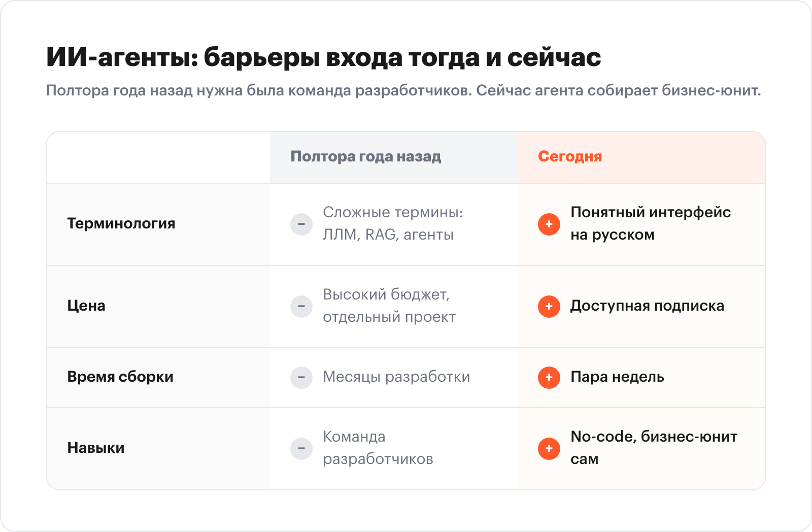
Task: Click the orange plus icon beside "Понятный интерфейс"
Action: (x=549, y=224)
